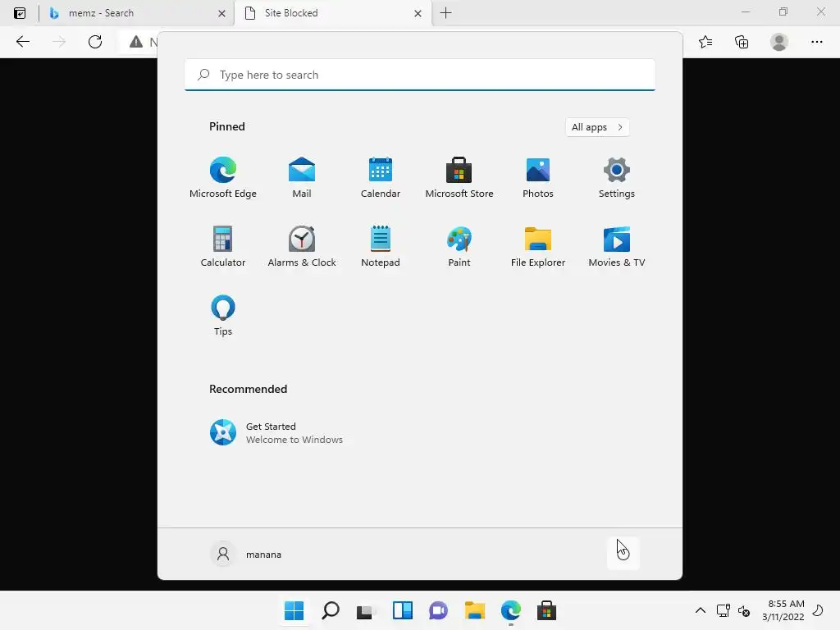Open the Get Started recommendation
840x630 pixels.
(x=276, y=433)
